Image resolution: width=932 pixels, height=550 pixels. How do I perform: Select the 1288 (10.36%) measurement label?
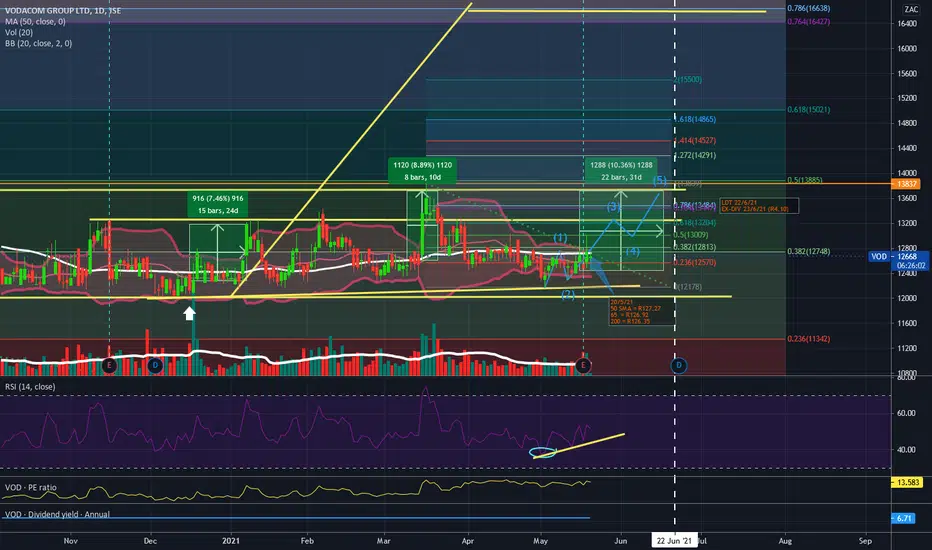pos(621,171)
